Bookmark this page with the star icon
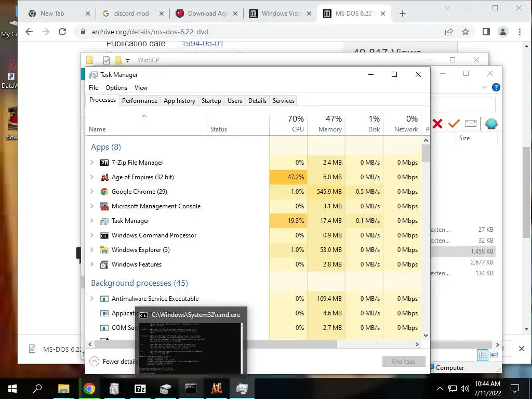 pyautogui.click(x=465, y=32)
